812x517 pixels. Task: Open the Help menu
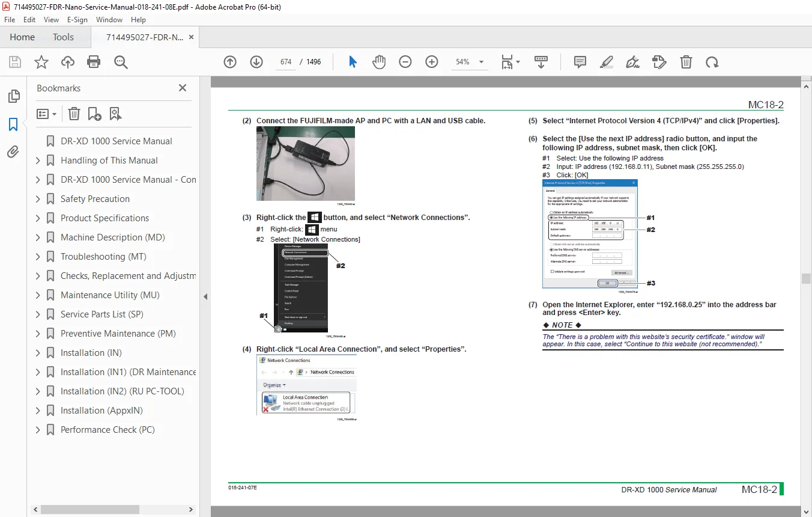point(138,20)
